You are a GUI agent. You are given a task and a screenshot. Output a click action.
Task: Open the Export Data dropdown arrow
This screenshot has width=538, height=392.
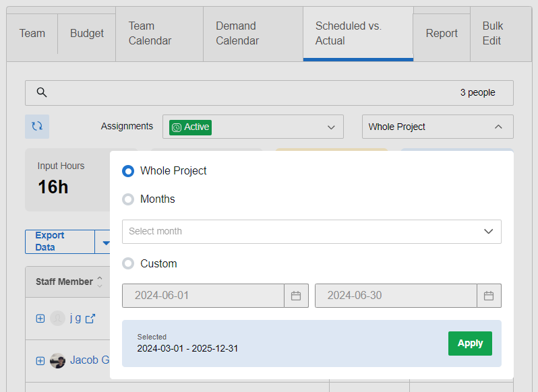(x=104, y=242)
